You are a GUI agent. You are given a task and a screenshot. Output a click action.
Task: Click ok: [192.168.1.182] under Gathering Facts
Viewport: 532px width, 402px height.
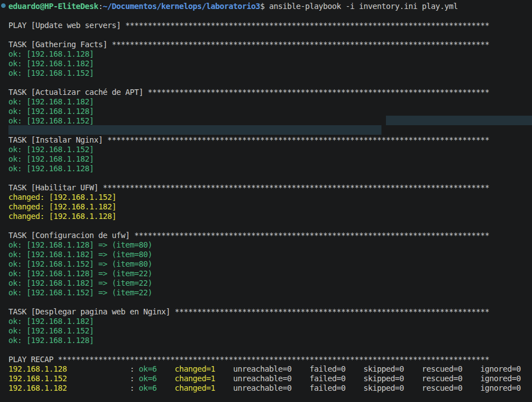(51, 63)
